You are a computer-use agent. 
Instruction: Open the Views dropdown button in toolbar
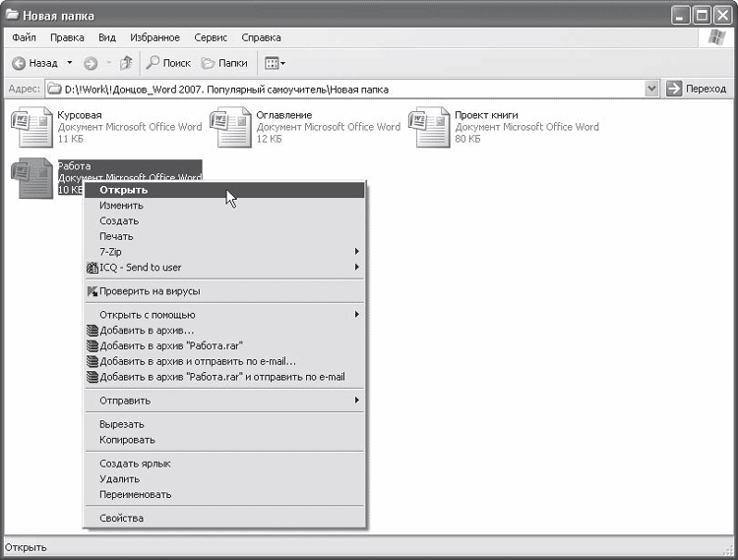[x=275, y=63]
